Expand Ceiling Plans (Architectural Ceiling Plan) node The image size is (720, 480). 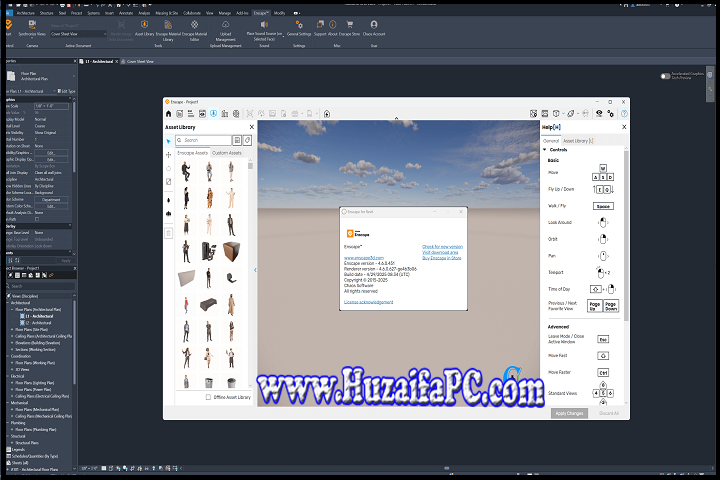coord(12,336)
